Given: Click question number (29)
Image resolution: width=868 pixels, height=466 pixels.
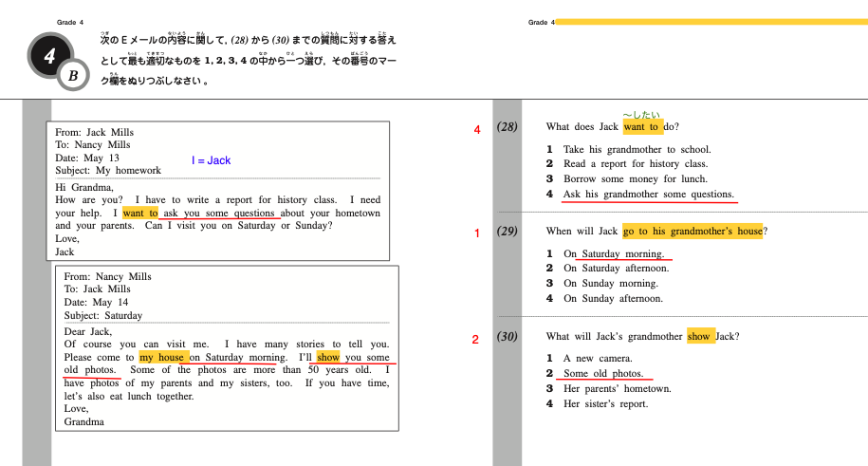Looking at the screenshot, I should click(x=508, y=231).
